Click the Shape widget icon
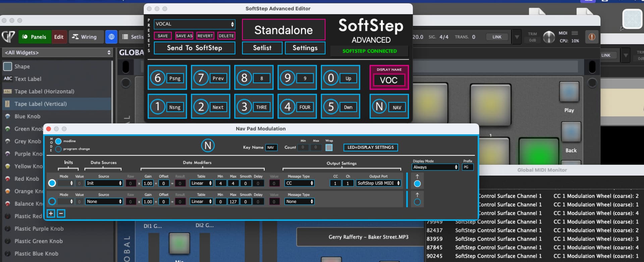The image size is (644, 262). (8, 66)
